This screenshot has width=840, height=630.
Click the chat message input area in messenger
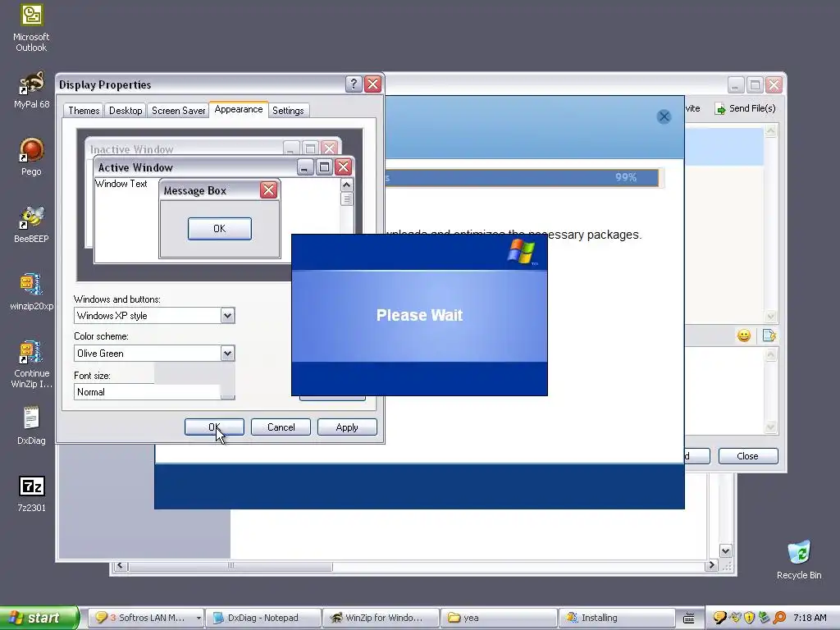(725, 391)
